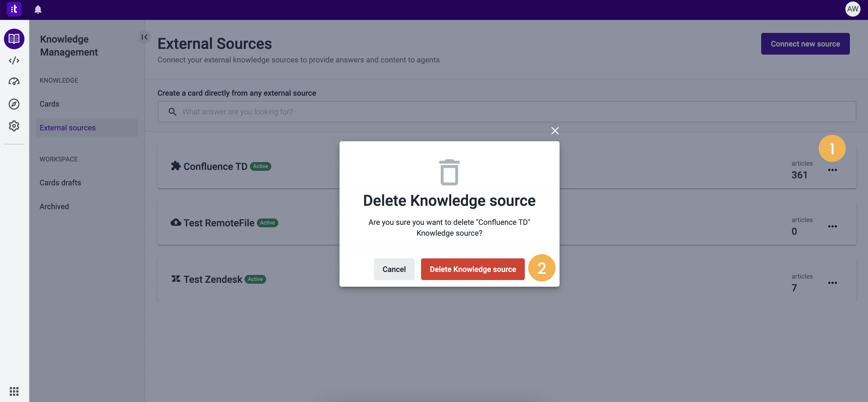The height and width of the screenshot is (402, 868).
Task: Select the embed code icon in sidebar
Action: point(14,61)
